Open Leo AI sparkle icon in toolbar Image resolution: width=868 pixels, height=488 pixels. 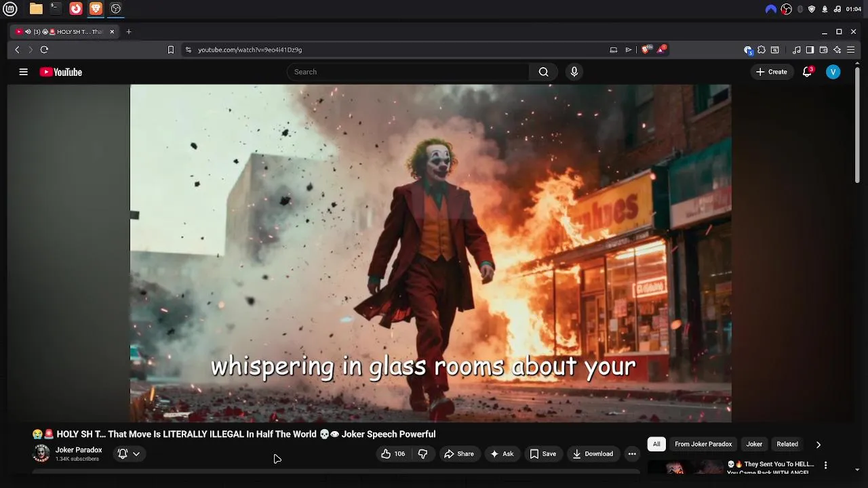(837, 49)
